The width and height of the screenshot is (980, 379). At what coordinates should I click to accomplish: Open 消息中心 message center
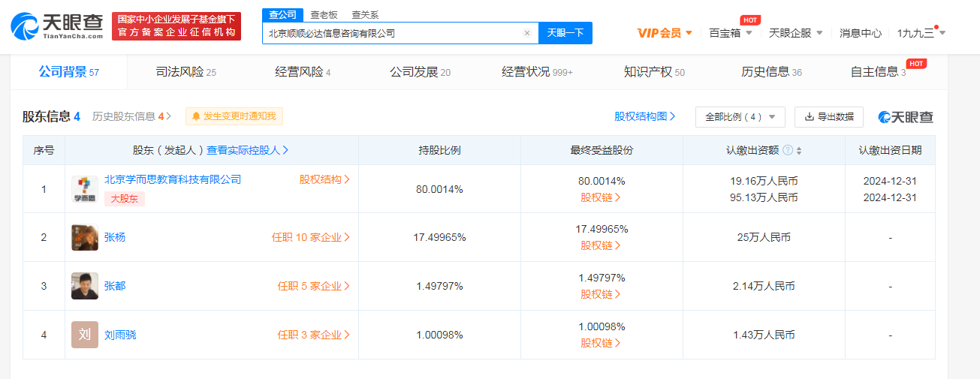pyautogui.click(x=861, y=33)
